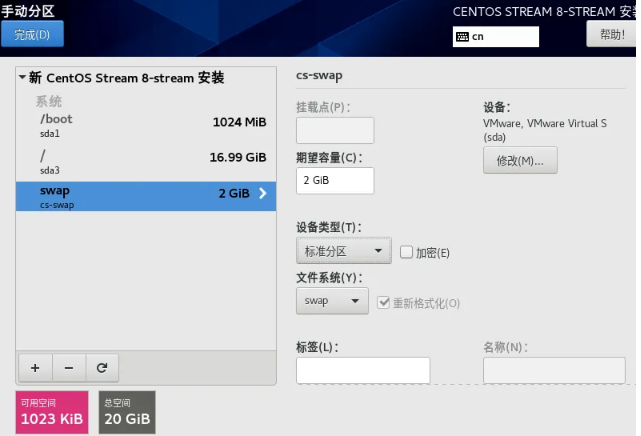This screenshot has height=436, width=641.
Task: Open the 文件系统 swap dropdown
Action: point(332,300)
